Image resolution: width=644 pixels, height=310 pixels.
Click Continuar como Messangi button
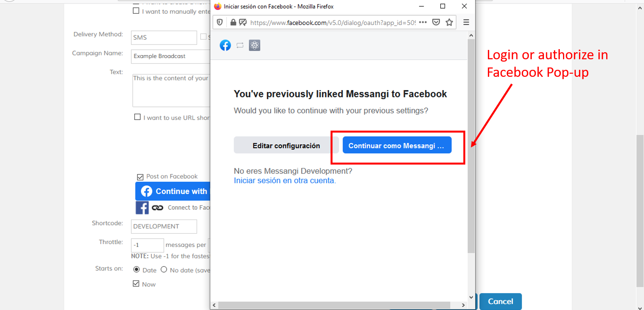[397, 145]
